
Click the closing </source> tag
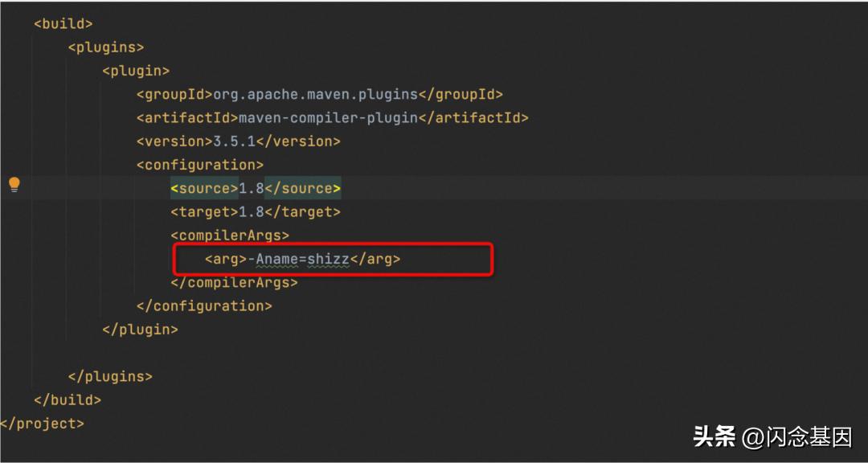pos(302,188)
